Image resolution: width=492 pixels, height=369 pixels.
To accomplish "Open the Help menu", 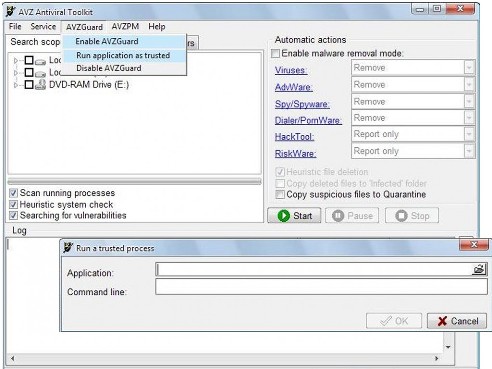I will click(x=157, y=27).
